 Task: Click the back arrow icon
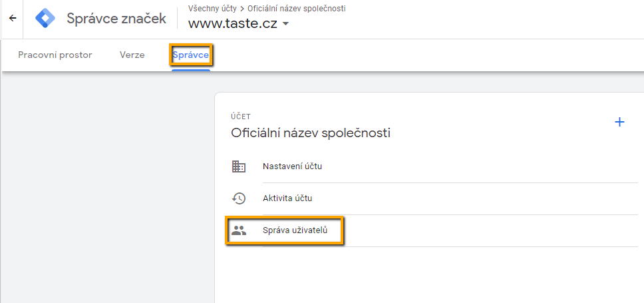tap(13, 19)
